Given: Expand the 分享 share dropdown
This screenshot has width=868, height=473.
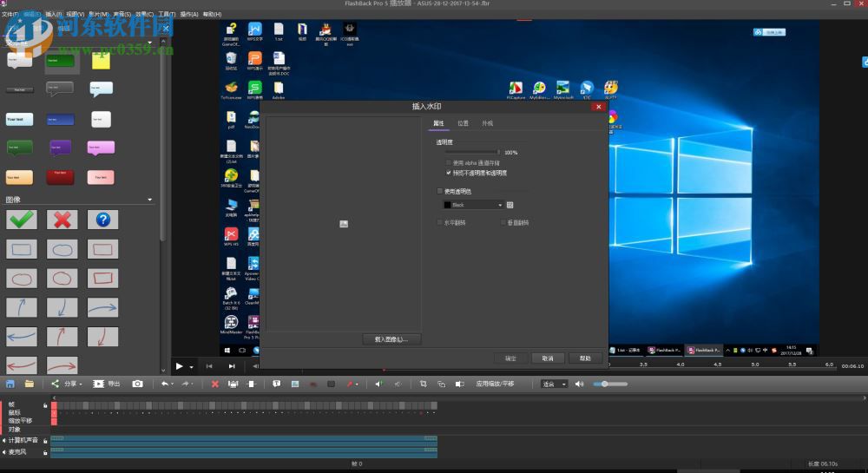Looking at the screenshot, I should (69, 384).
